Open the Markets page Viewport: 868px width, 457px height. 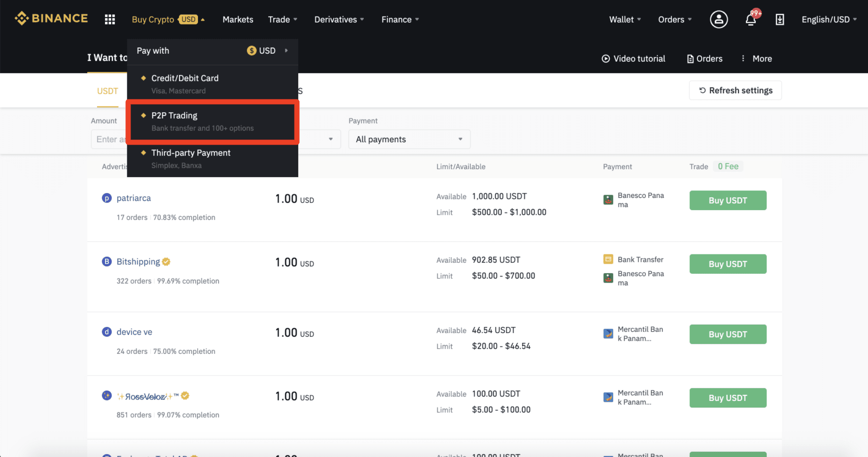(237, 19)
